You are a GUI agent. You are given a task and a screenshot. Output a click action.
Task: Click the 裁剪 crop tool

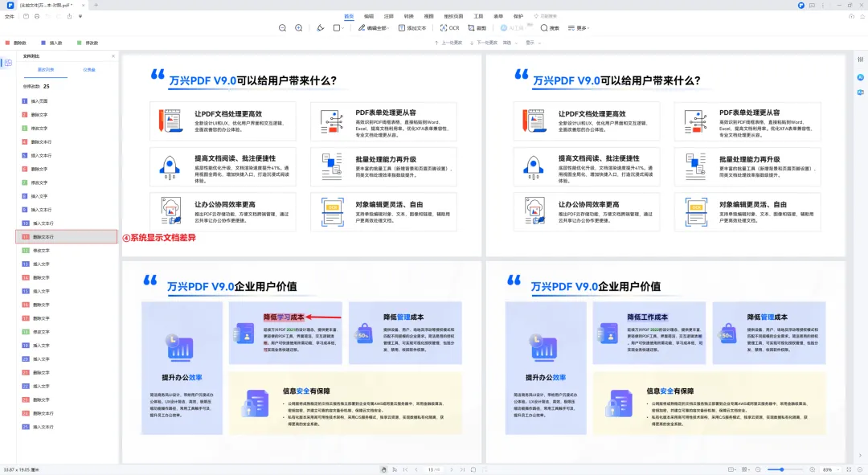pos(477,27)
